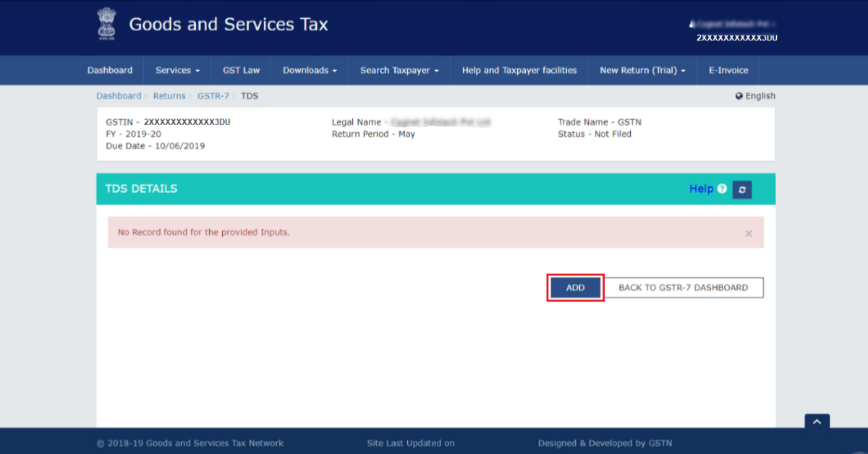Click the globe icon beside English

coord(739,95)
